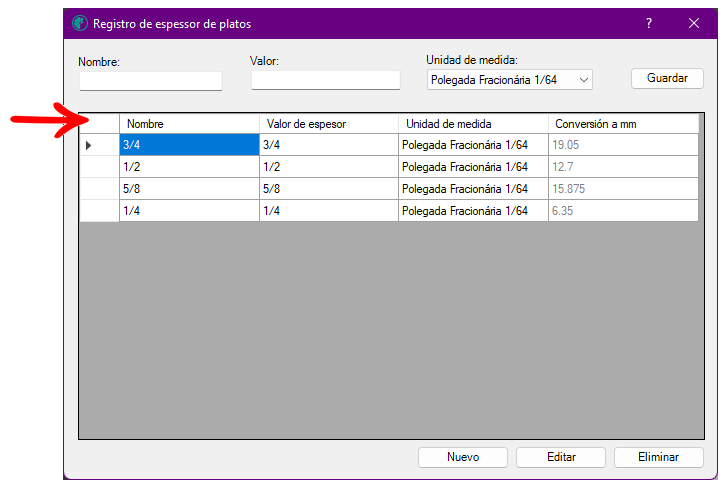Click the unit cell in the 1/2 row
The height and width of the screenshot is (487, 726).
coord(473,167)
